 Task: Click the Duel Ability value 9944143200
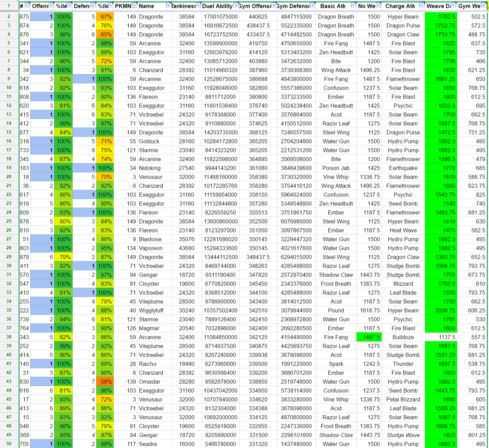pos(221,168)
